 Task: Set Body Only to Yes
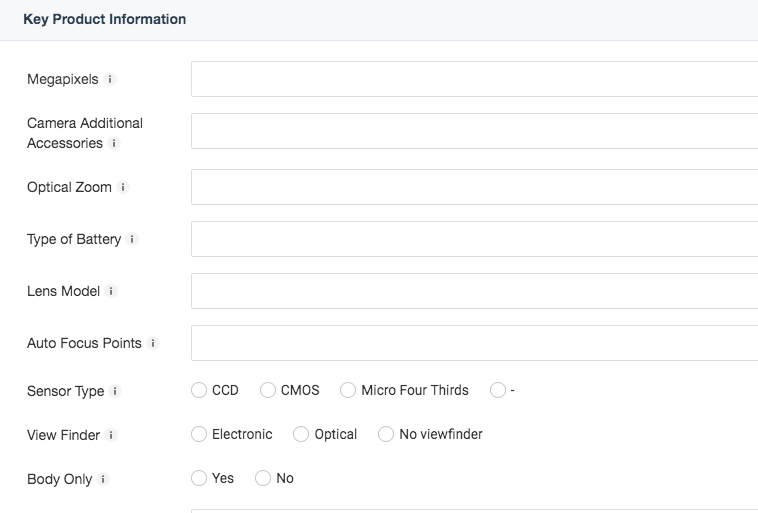pyautogui.click(x=199, y=479)
